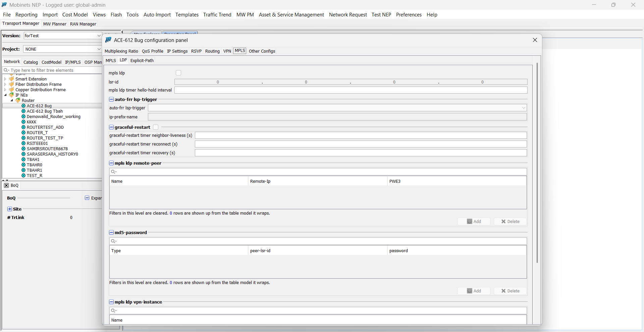Click the Smart Extension folder icon

[12, 79]
